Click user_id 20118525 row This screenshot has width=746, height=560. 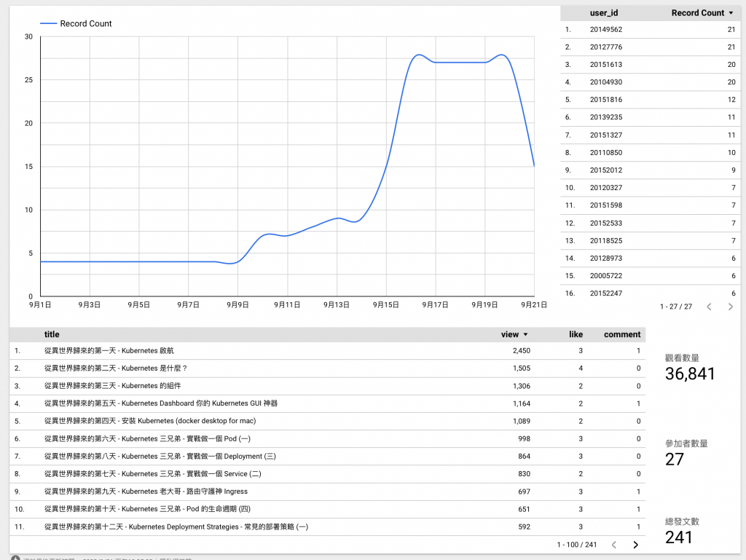(x=650, y=240)
